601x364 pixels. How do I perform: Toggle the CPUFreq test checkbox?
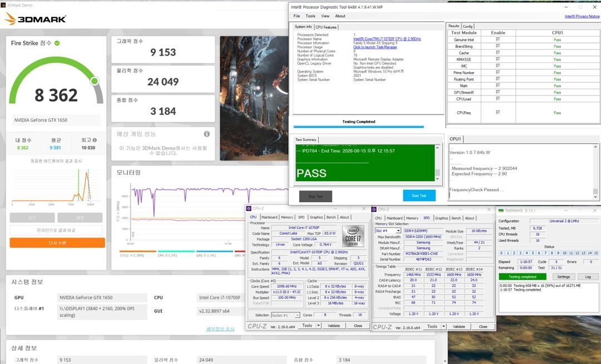click(498, 112)
